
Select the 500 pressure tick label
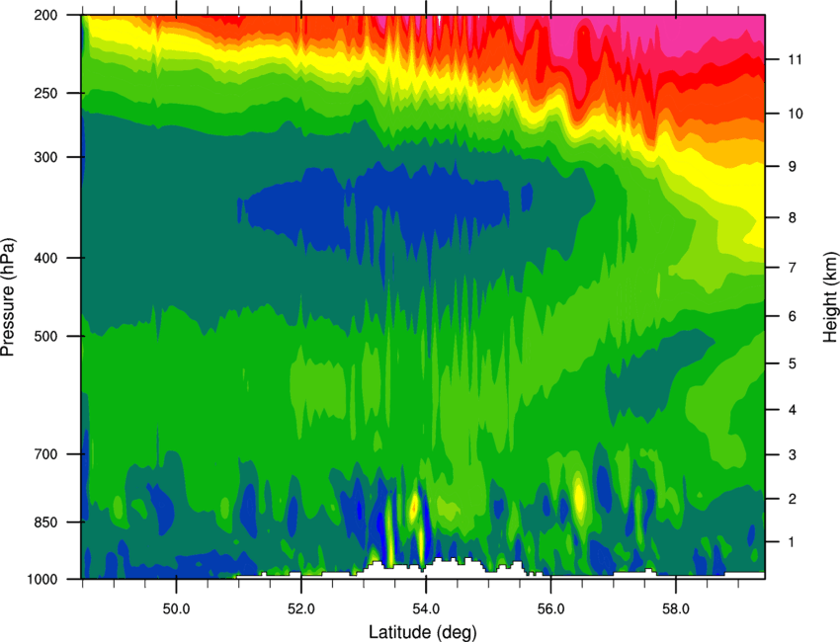[46, 336]
